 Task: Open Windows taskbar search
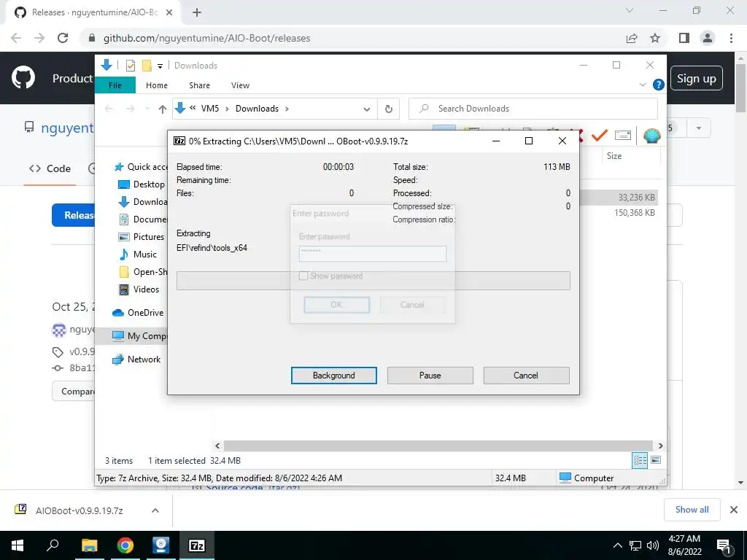click(x=53, y=545)
